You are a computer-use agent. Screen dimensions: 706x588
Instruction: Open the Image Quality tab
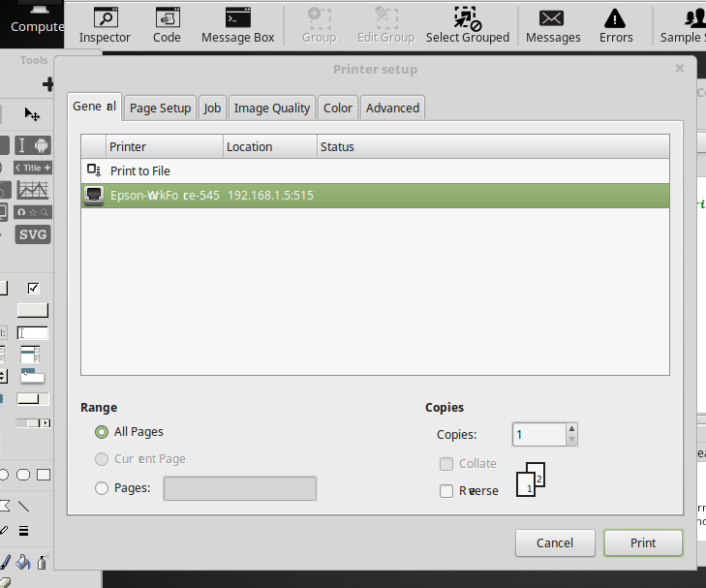[x=272, y=108]
